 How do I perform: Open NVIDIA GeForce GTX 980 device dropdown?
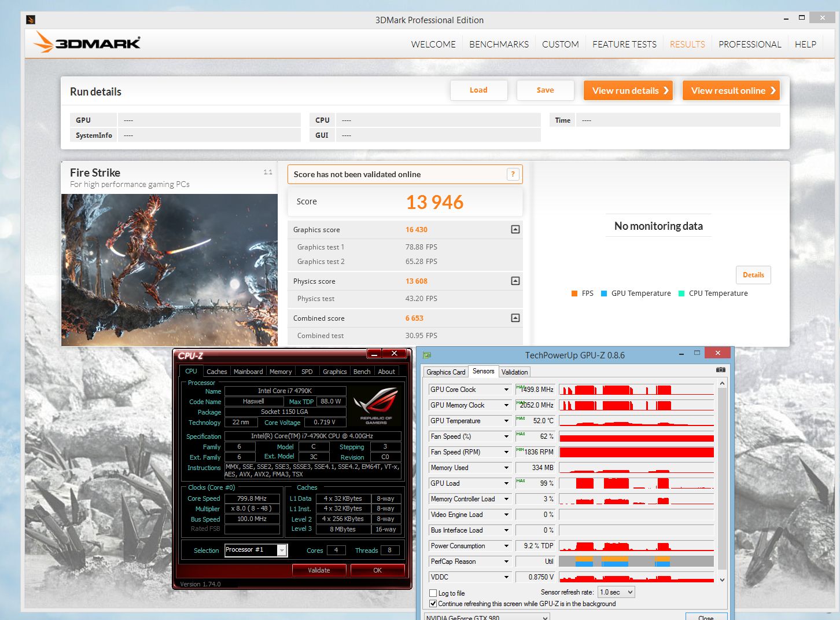coord(487,617)
